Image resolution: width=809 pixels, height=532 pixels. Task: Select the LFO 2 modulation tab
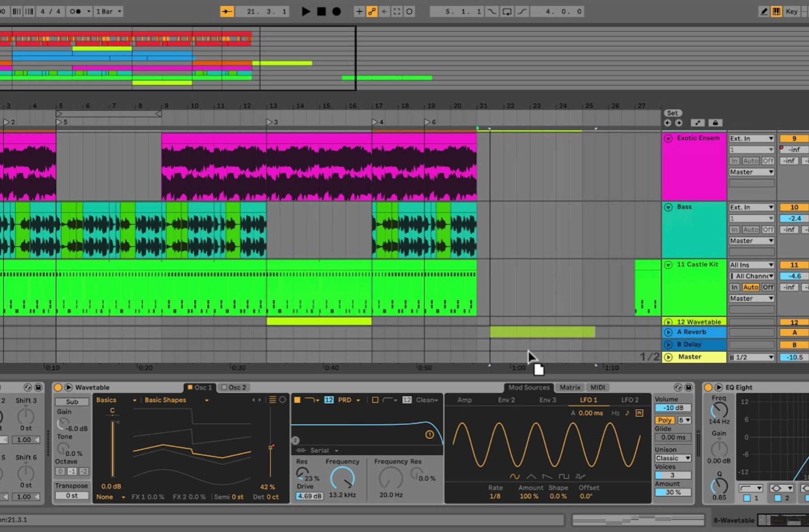click(630, 400)
